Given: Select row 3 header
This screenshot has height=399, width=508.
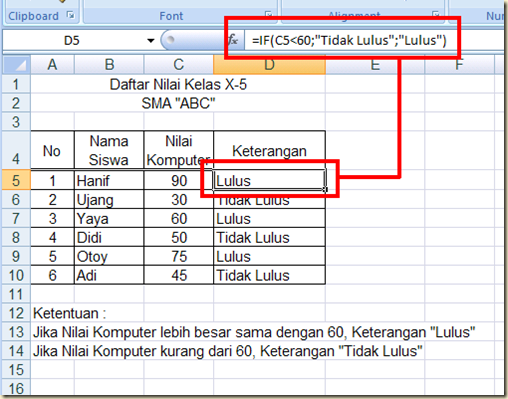Looking at the screenshot, I should (16, 122).
